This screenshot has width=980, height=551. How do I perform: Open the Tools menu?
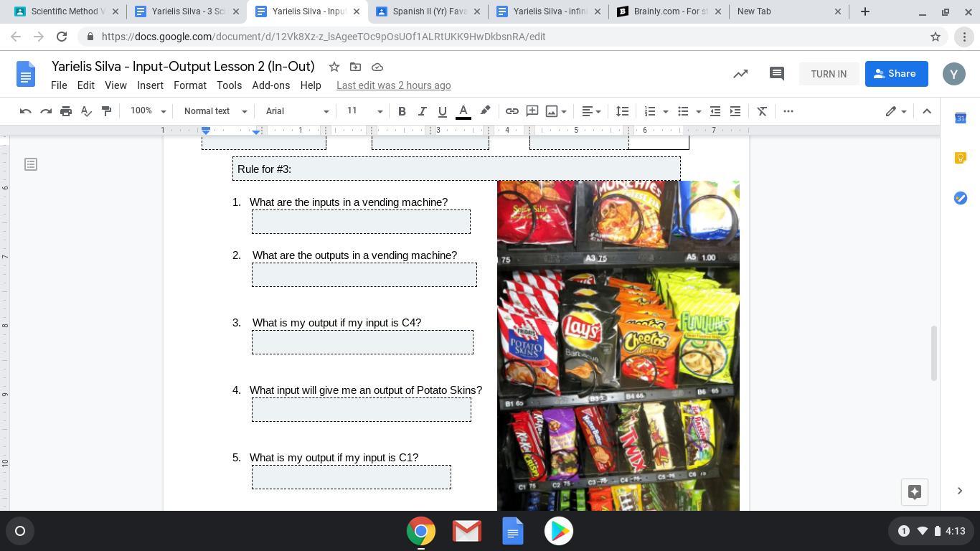pyautogui.click(x=229, y=85)
